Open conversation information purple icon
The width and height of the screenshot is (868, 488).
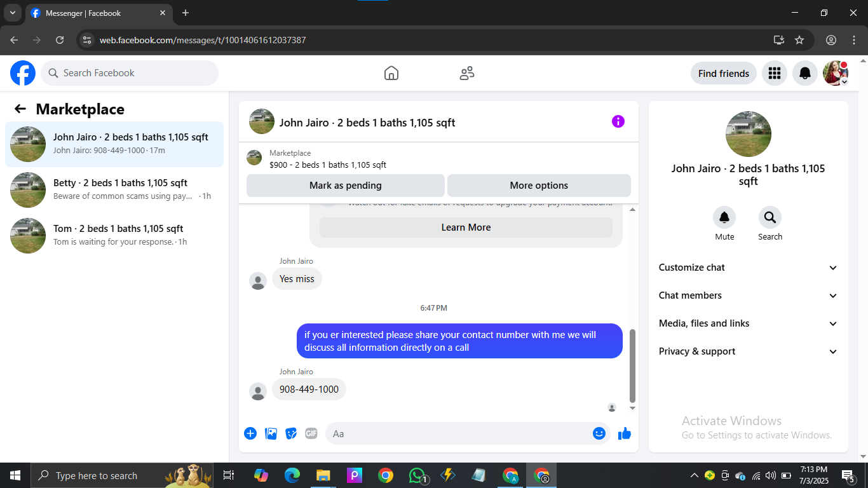point(618,121)
